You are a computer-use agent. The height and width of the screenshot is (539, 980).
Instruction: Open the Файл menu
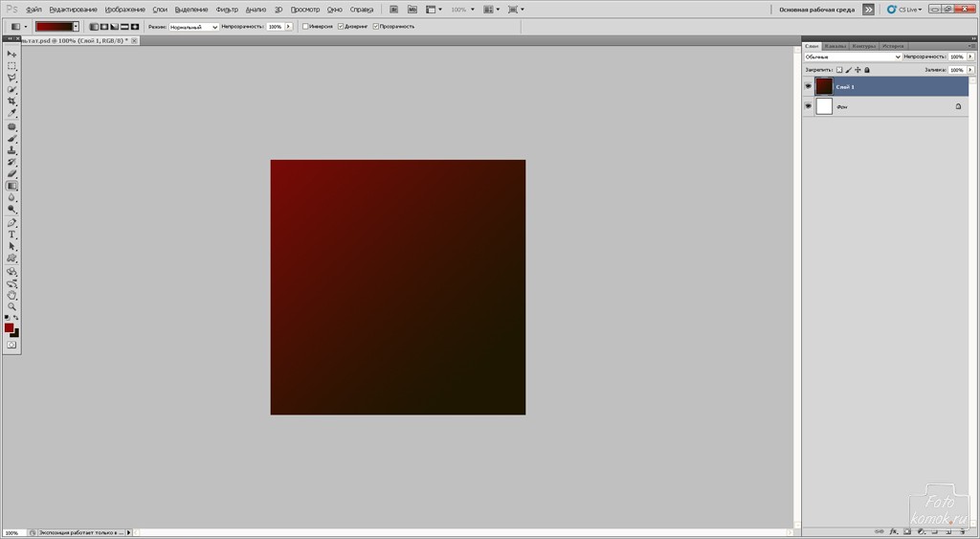click(x=33, y=10)
